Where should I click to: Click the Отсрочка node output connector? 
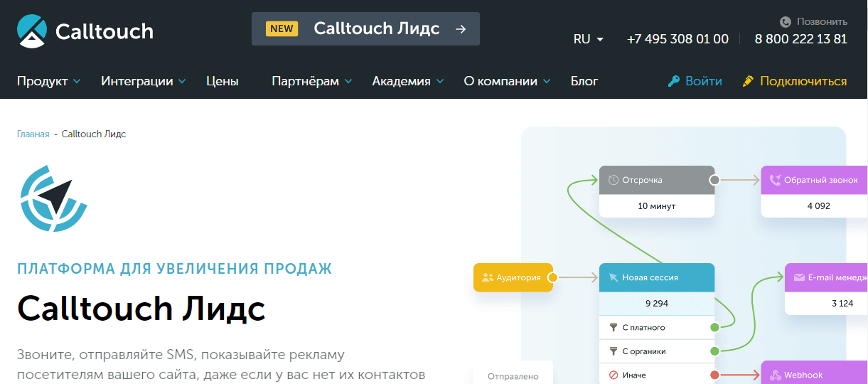tap(714, 181)
